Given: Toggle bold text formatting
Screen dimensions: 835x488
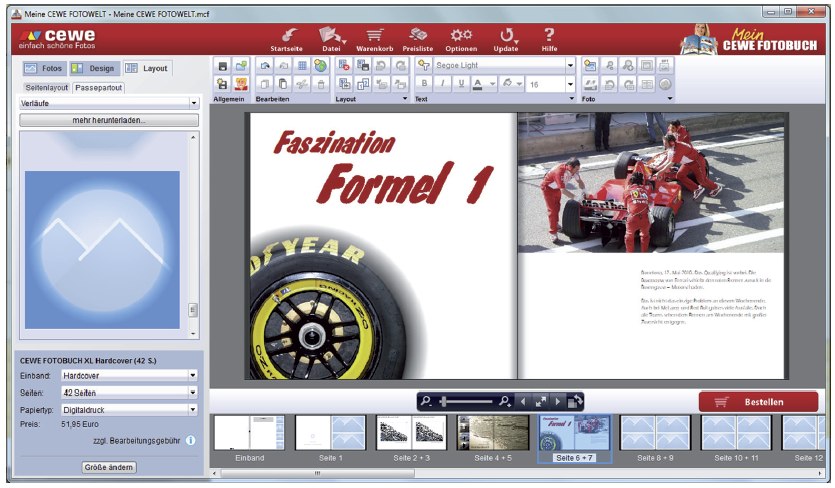Looking at the screenshot, I should [x=424, y=84].
